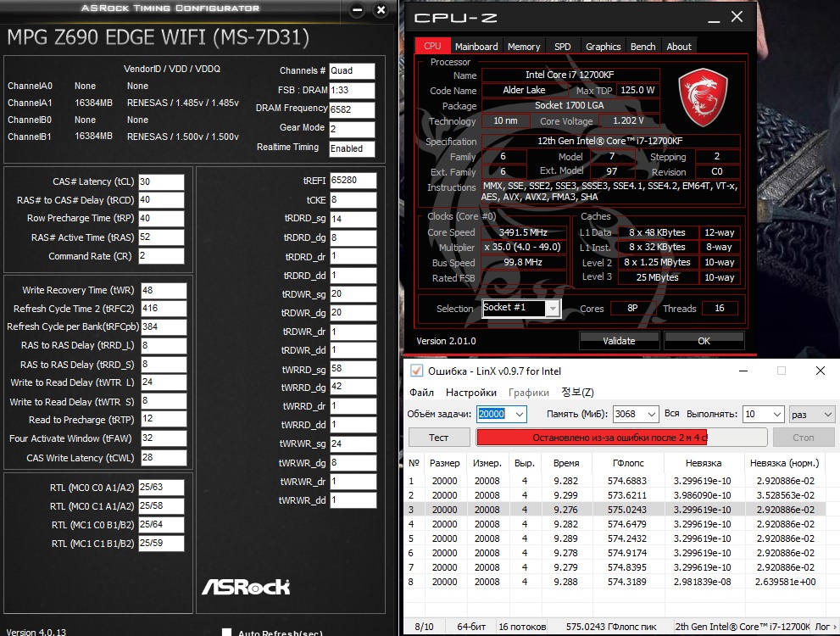Click the Размер column header in LinX

[x=445, y=463]
